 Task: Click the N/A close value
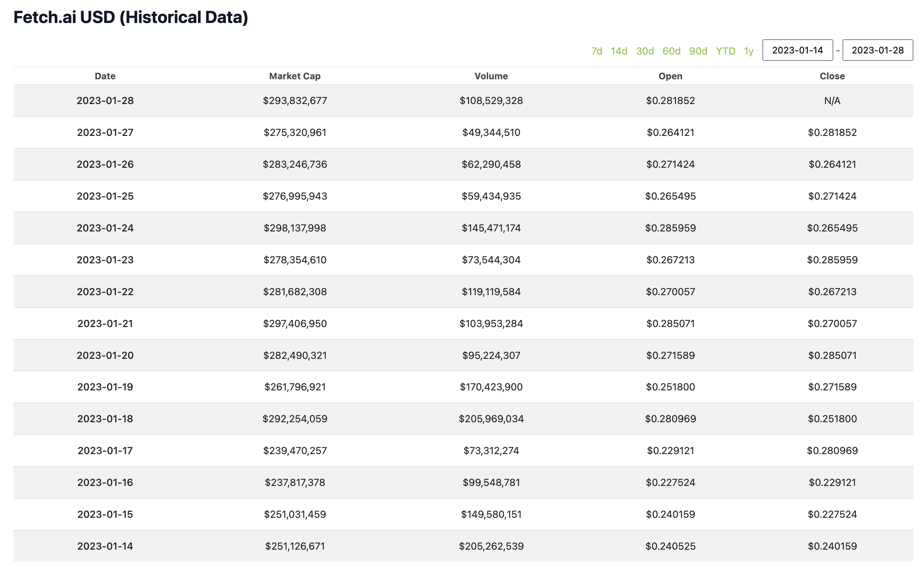click(832, 101)
